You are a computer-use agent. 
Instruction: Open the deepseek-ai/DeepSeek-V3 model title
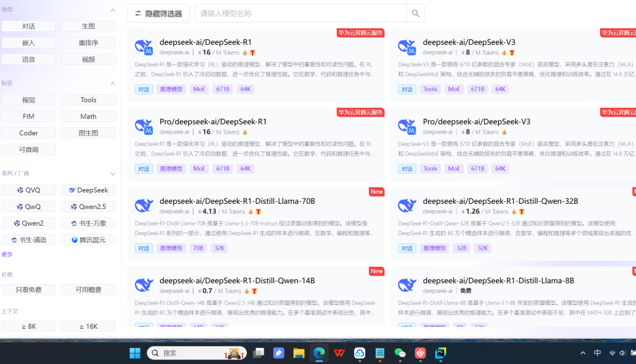(469, 42)
